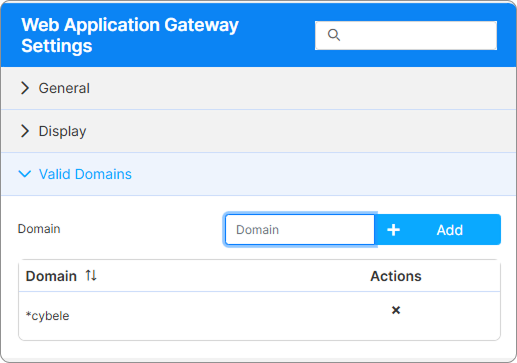This screenshot has height=363, width=517.
Task: Click the Web Application Gateway Settings title
Action: tap(130, 35)
